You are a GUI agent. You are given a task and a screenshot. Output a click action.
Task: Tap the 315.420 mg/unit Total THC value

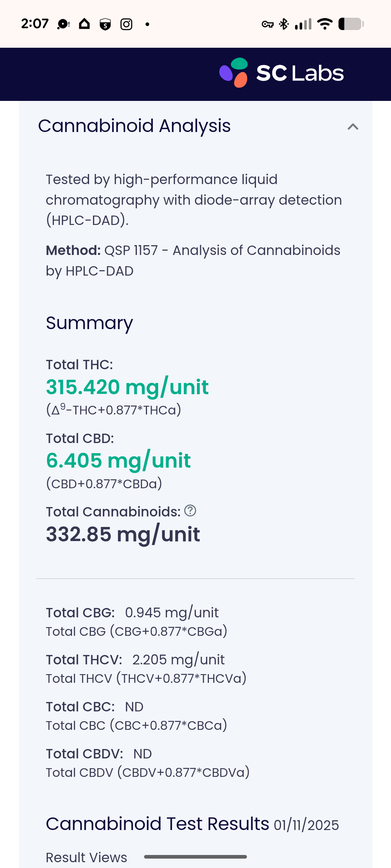click(x=127, y=387)
